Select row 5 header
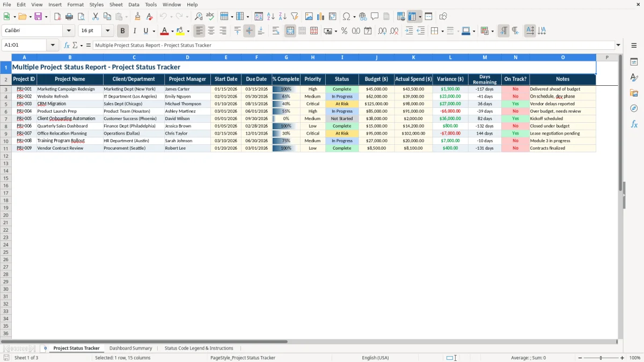Image resolution: width=644 pixels, height=362 pixels. pos(5,104)
